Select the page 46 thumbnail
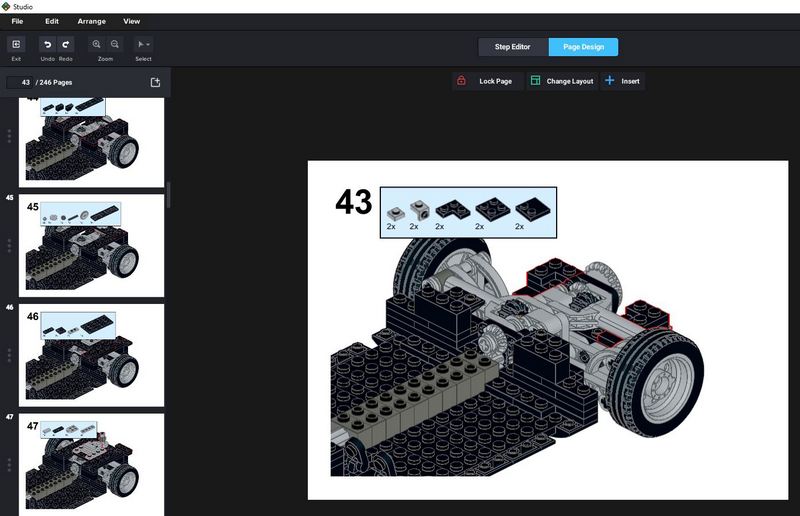 pos(91,355)
